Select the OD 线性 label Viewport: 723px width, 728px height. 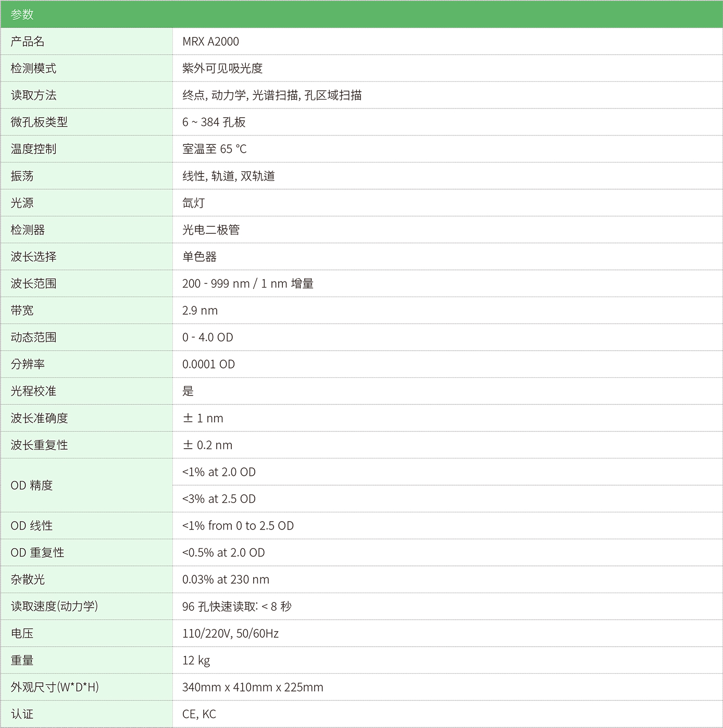pyautogui.click(x=32, y=526)
